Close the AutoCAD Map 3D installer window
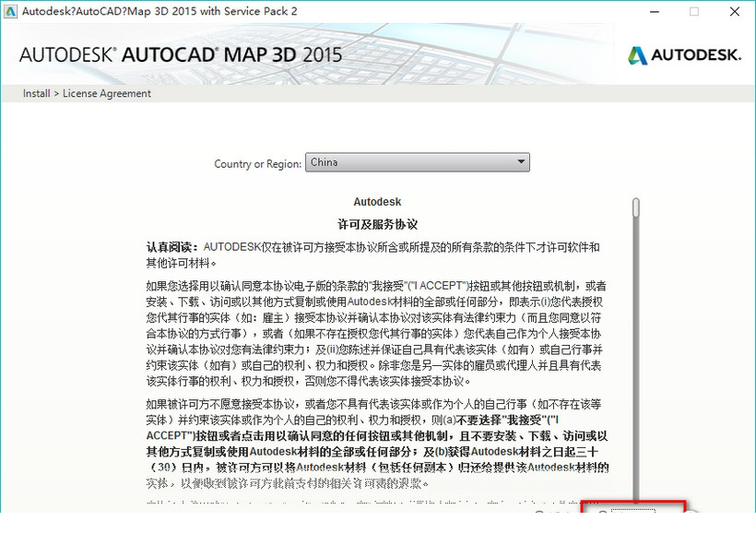The image size is (756, 533). coord(734,12)
